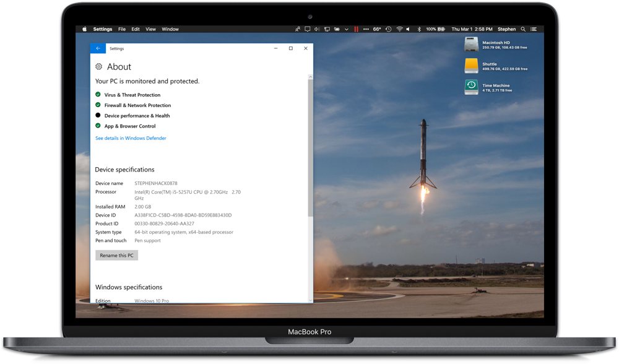This screenshot has width=619, height=364.
Task: Go back using the blue arrow in Settings
Action: coord(98,48)
